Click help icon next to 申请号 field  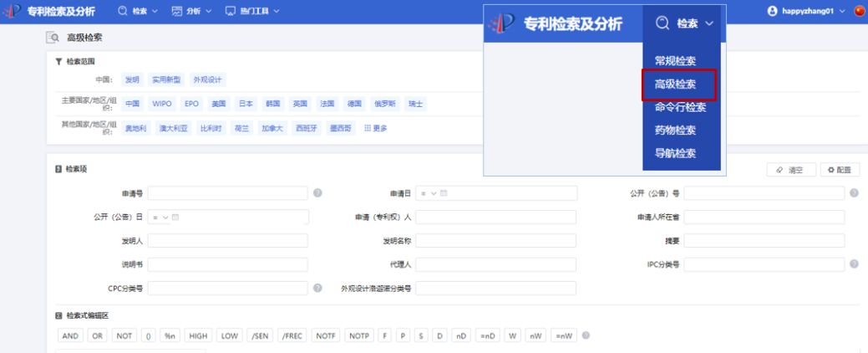coord(317,193)
